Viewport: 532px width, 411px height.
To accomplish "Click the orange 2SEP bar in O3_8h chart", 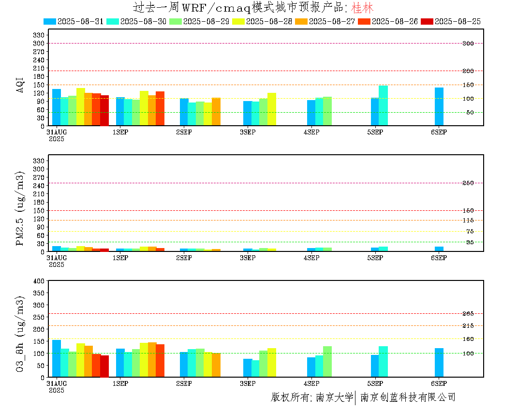I will tap(216, 365).
